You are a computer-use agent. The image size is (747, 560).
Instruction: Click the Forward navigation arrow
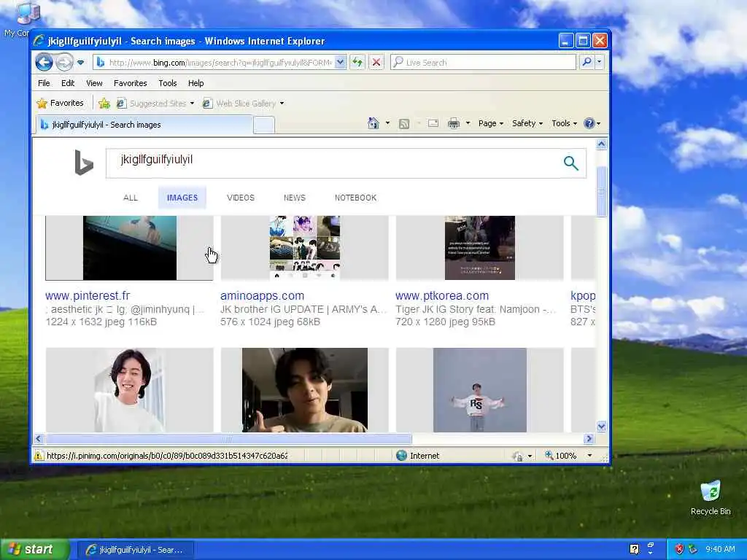point(64,63)
